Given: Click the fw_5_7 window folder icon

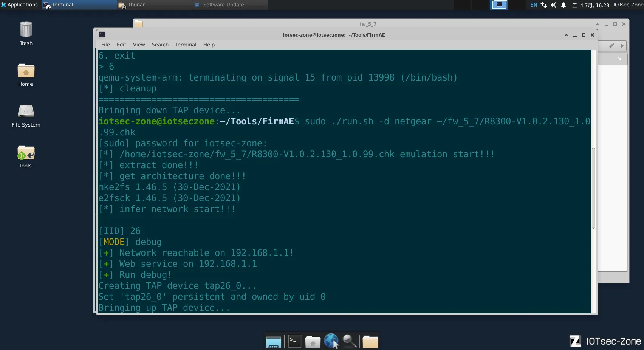Looking at the screenshot, I should pyautogui.click(x=139, y=24).
